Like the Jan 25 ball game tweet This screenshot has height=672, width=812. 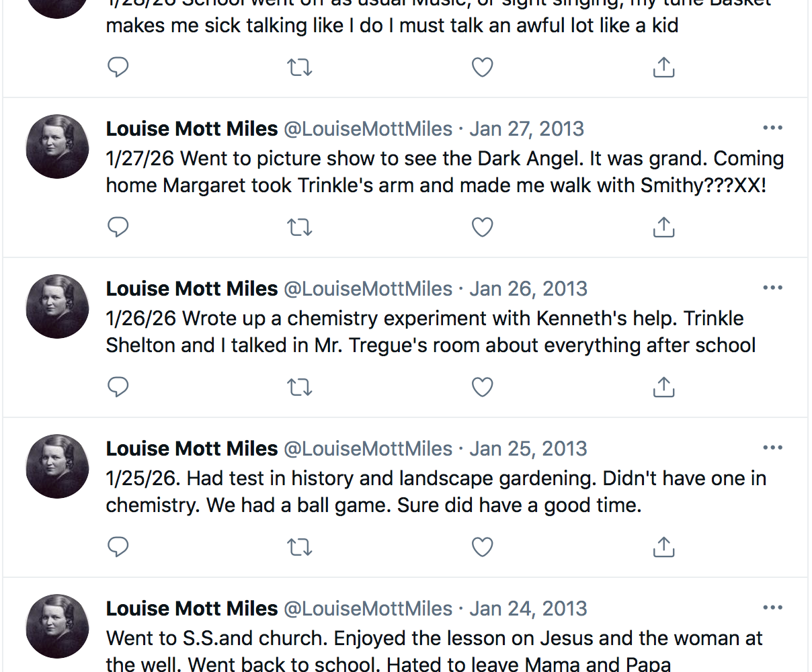point(482,547)
